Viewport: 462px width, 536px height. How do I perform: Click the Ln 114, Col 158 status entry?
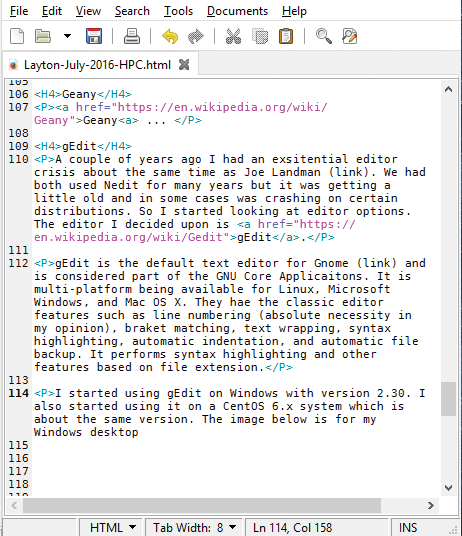coord(293,527)
